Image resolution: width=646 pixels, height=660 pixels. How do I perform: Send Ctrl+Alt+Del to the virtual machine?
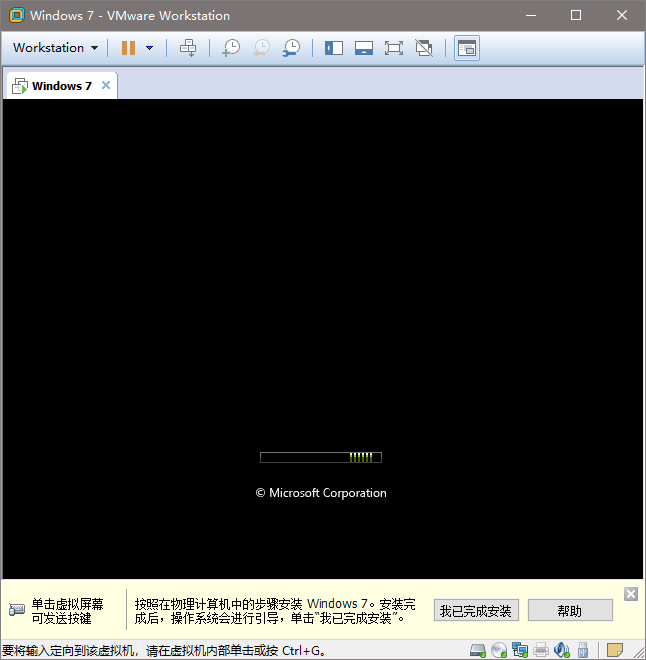point(188,48)
